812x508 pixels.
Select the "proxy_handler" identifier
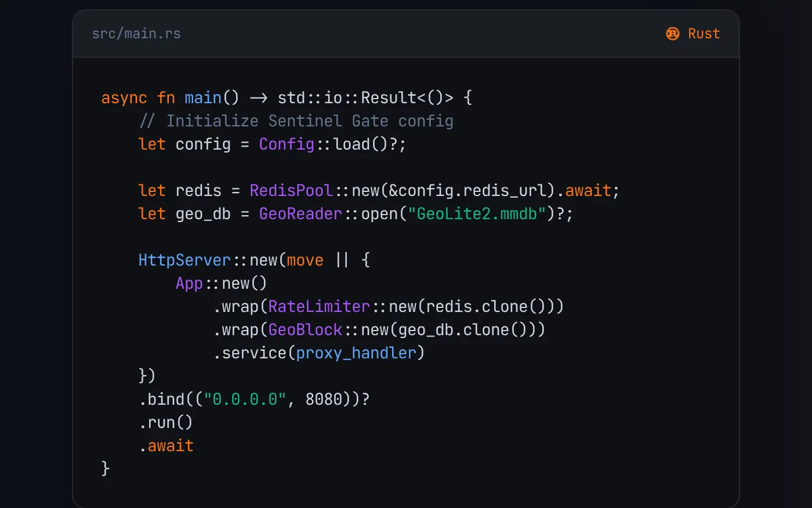(356, 353)
